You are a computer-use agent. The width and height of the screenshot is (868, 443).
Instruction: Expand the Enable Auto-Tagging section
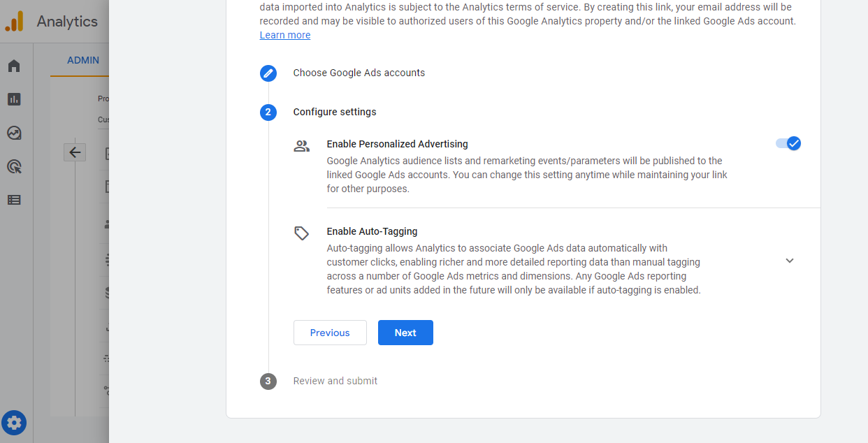789,261
